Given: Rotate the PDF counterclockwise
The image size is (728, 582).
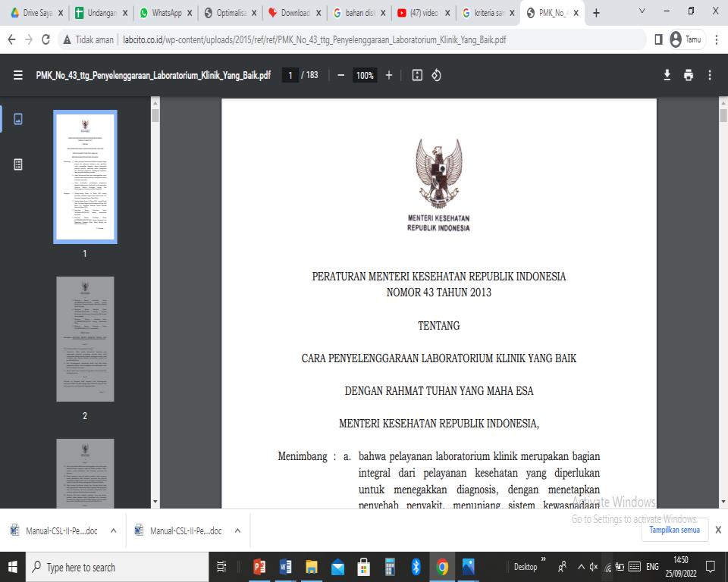Looking at the screenshot, I should coord(436,75).
